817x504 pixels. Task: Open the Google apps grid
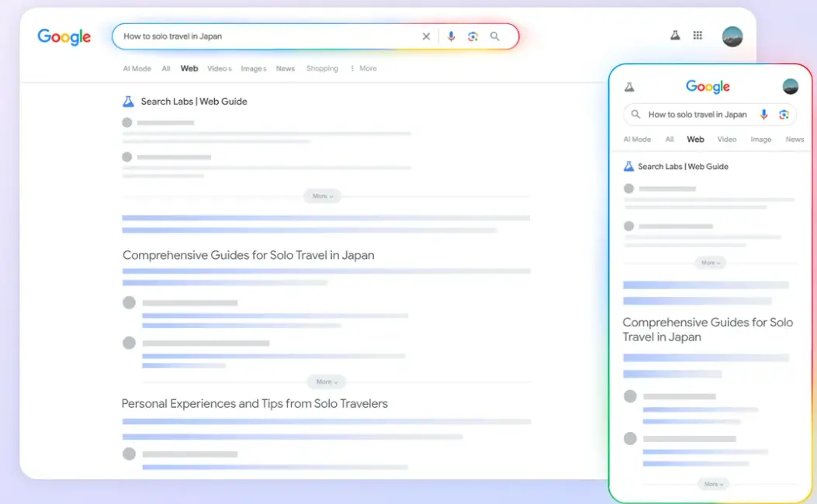point(698,36)
